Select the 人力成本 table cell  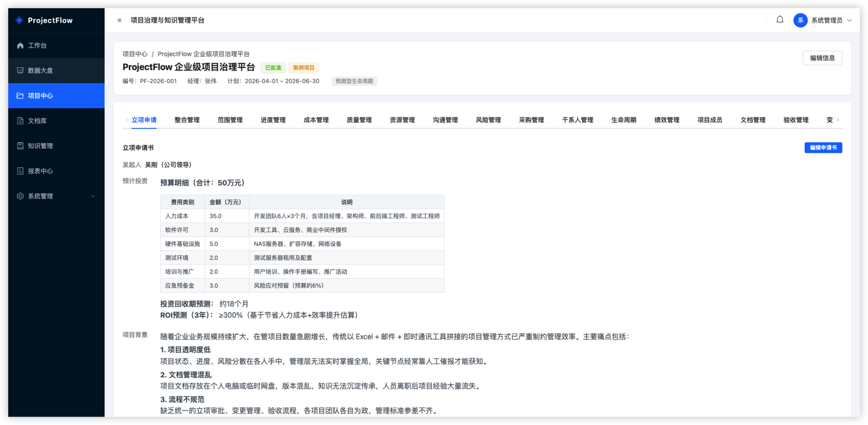183,216
